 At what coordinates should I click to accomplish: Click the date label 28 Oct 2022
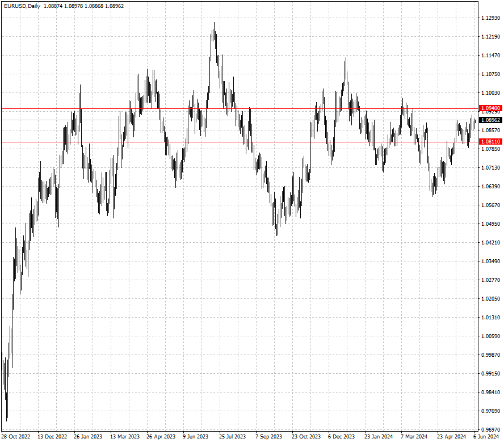16,437
